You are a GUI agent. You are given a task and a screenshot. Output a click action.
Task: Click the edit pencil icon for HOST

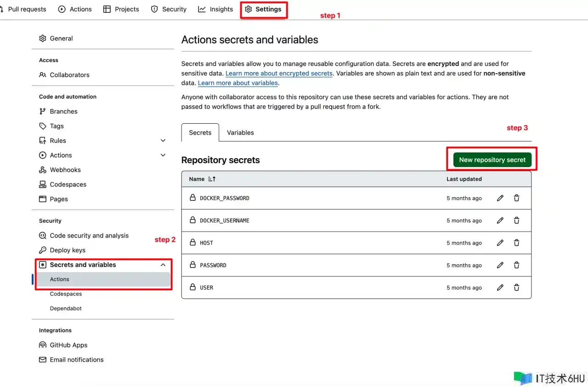(x=500, y=243)
